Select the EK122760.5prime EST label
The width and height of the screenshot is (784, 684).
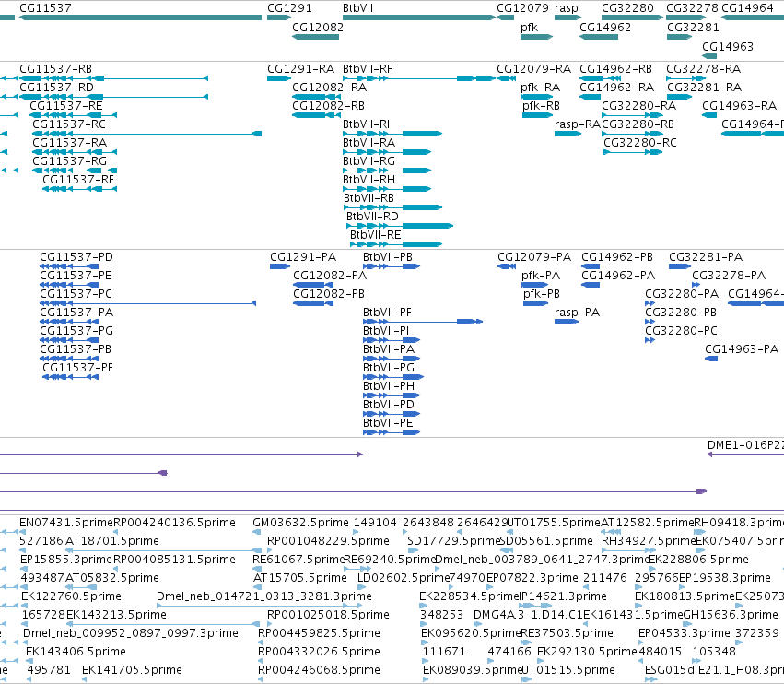[72, 596]
